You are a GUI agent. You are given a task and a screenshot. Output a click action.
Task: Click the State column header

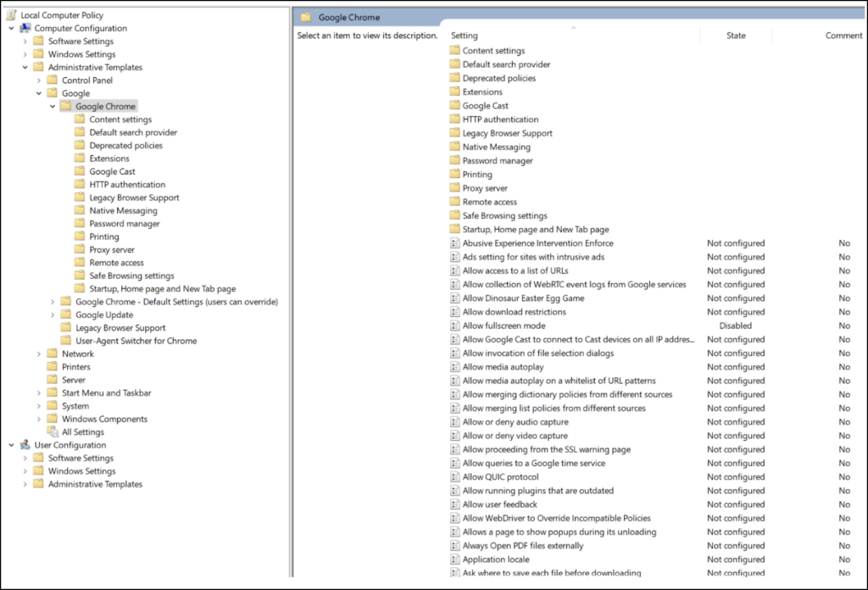click(736, 36)
